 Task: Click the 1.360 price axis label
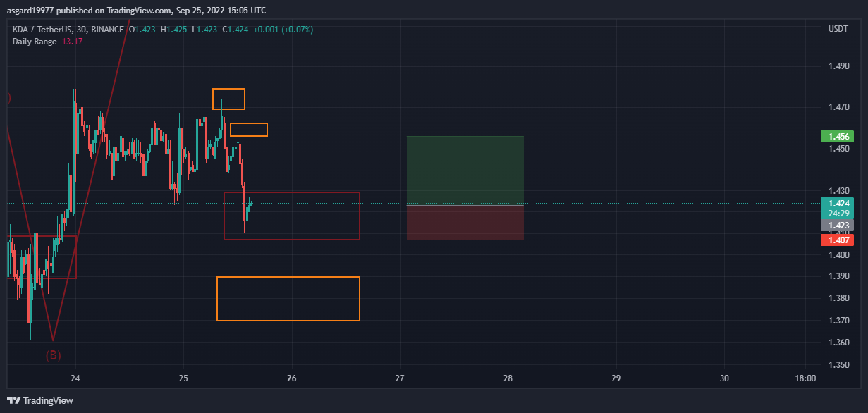coord(838,343)
